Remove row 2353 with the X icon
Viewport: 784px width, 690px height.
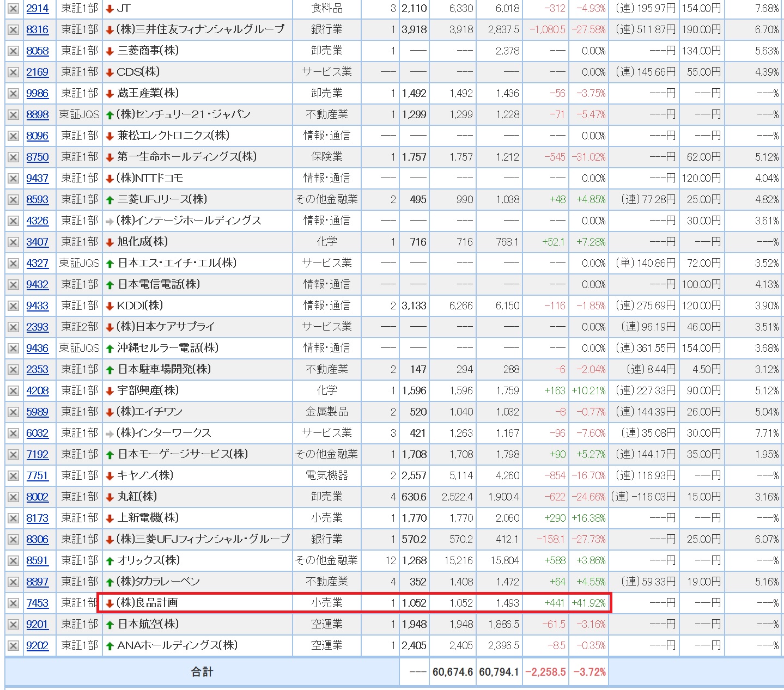click(x=14, y=370)
